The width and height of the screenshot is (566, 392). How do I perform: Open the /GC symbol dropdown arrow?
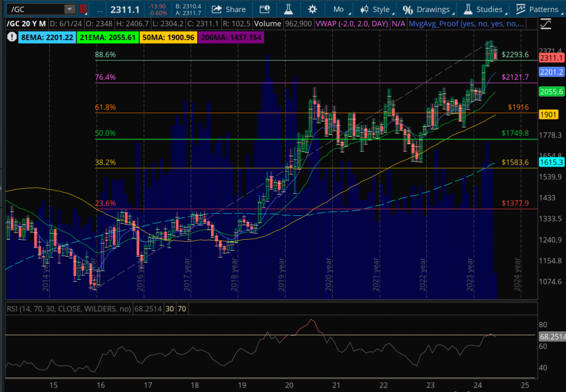(x=69, y=9)
